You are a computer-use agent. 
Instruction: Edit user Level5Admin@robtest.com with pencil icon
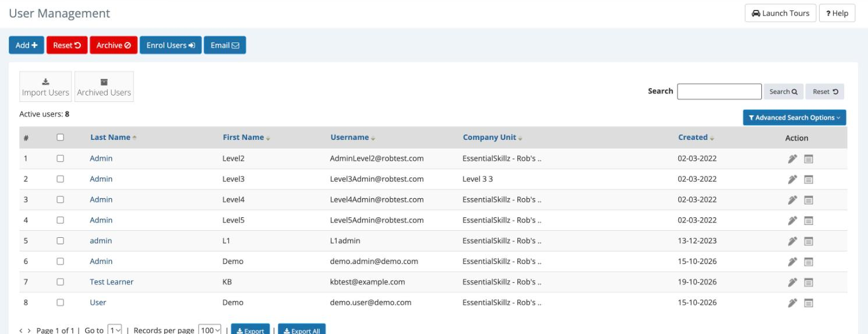(x=792, y=220)
